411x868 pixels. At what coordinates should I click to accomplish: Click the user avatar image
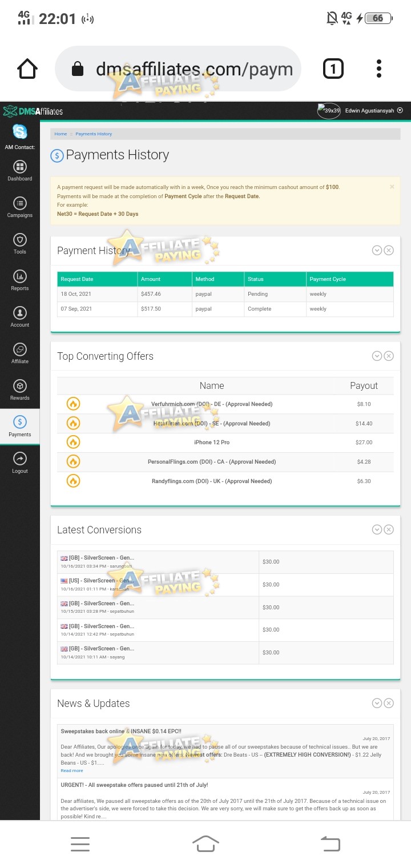click(x=329, y=111)
